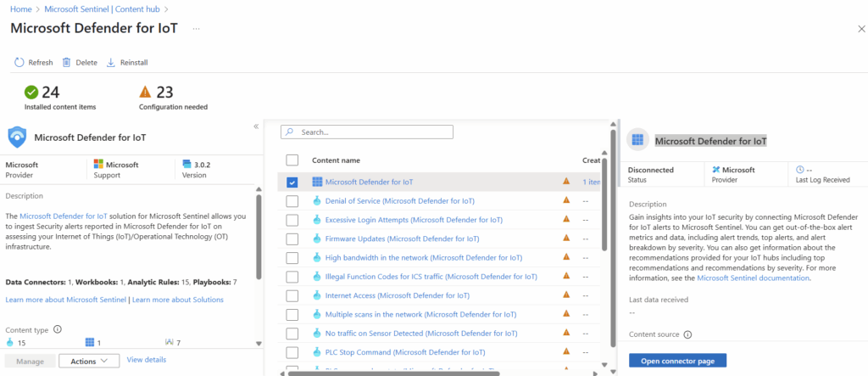868x376 pixels.
Task: Go to Home breadcrumb
Action: (x=21, y=8)
